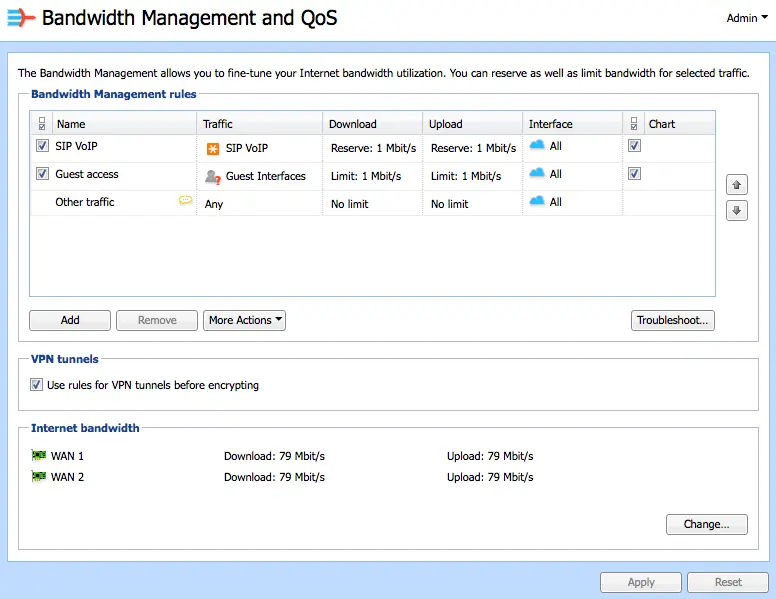Click select-all icon in Chart column header
This screenshot has height=599, width=776.
click(x=634, y=124)
